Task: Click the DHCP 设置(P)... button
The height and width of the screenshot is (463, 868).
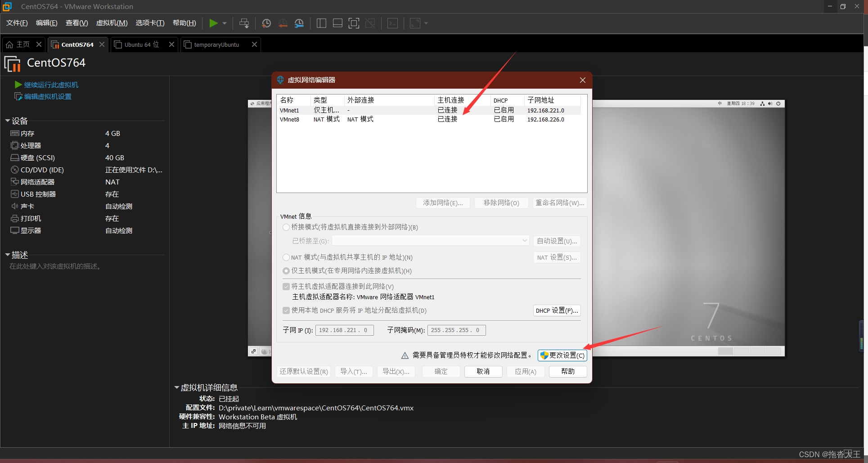Action: pyautogui.click(x=557, y=310)
